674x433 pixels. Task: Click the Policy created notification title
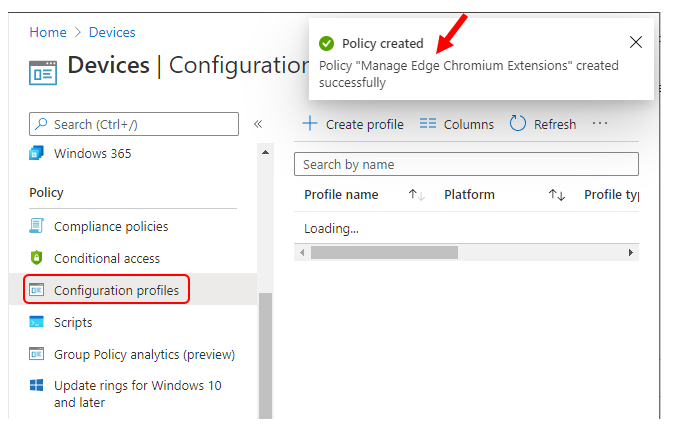tap(383, 43)
